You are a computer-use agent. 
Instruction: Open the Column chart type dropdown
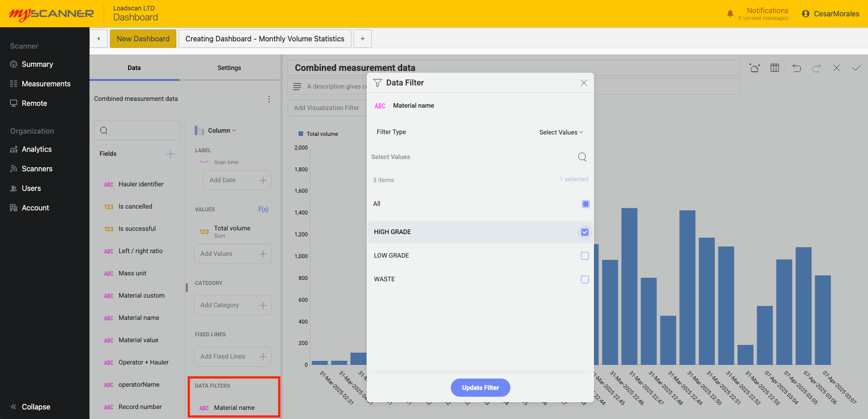[222, 130]
